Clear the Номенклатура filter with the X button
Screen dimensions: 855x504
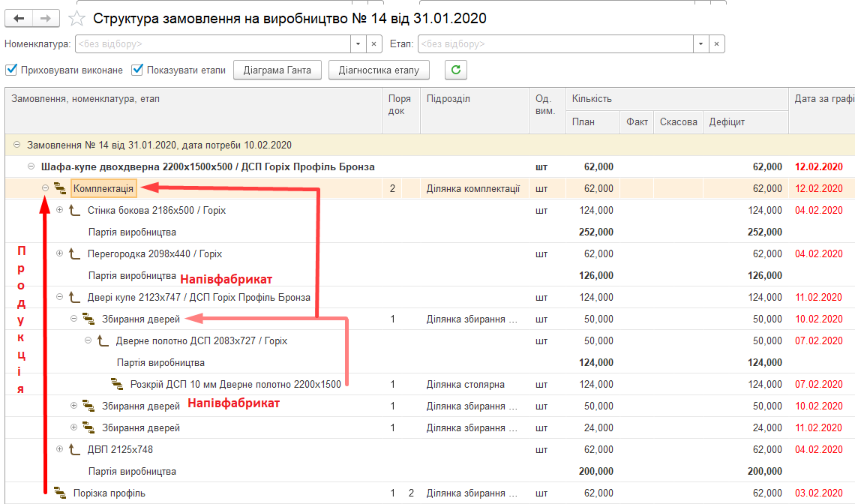(374, 44)
